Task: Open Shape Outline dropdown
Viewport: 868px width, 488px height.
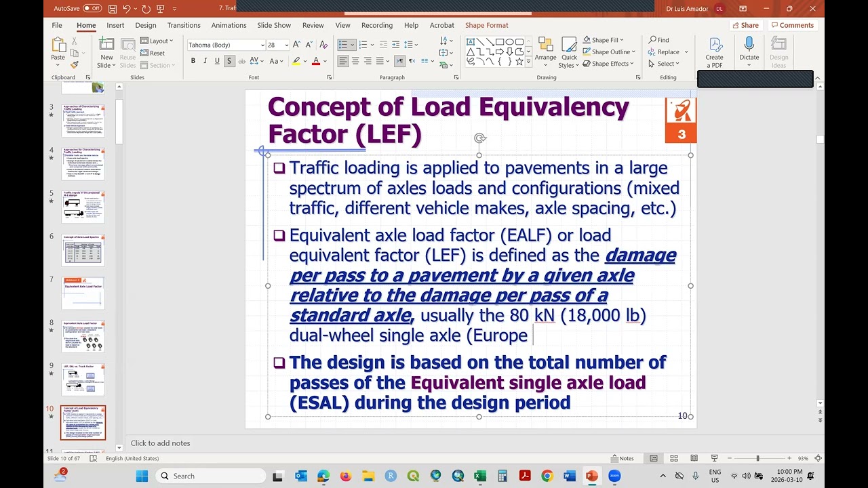Action: [609, 52]
